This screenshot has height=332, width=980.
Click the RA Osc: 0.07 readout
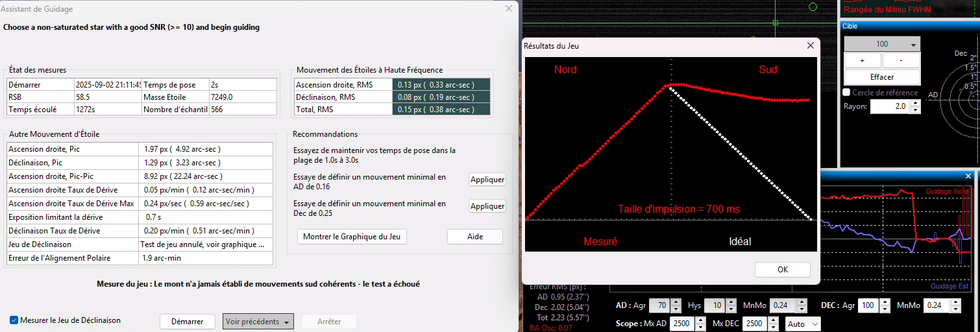pos(550,328)
